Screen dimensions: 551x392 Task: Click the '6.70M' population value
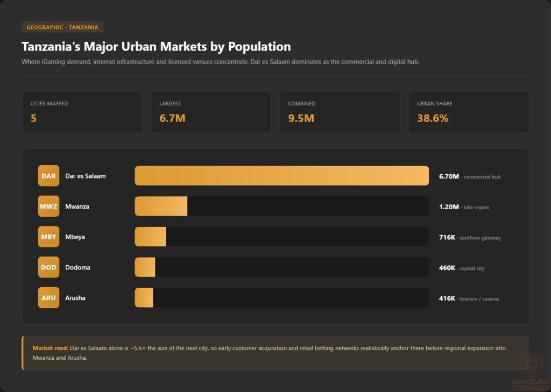coord(449,176)
